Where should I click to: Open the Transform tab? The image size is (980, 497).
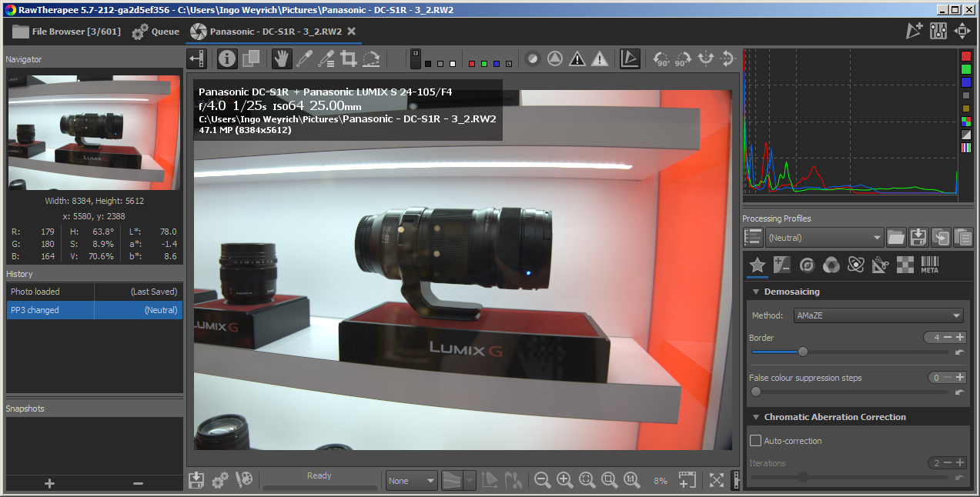point(880,265)
